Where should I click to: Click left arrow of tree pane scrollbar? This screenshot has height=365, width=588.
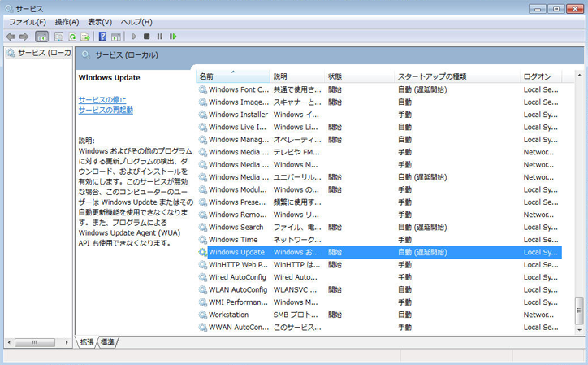point(10,342)
